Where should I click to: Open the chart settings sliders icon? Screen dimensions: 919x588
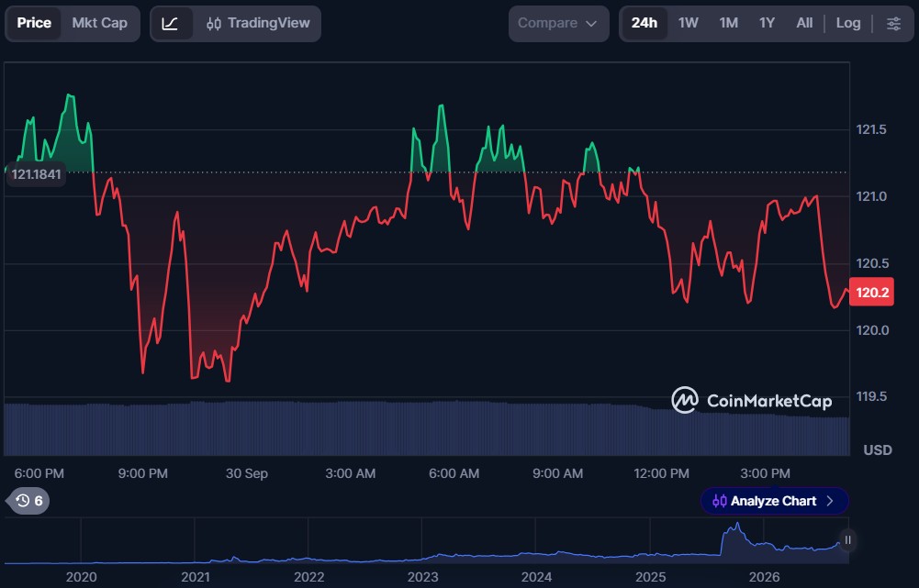coord(893,24)
